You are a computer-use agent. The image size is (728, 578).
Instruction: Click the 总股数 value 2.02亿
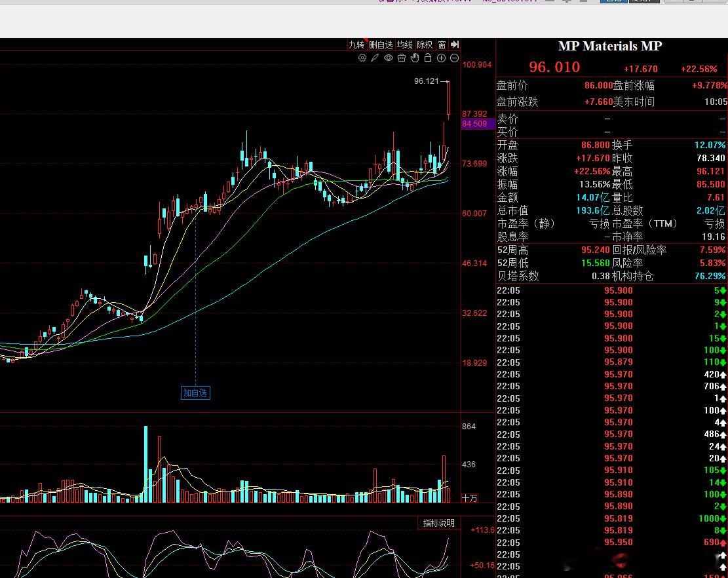click(711, 210)
